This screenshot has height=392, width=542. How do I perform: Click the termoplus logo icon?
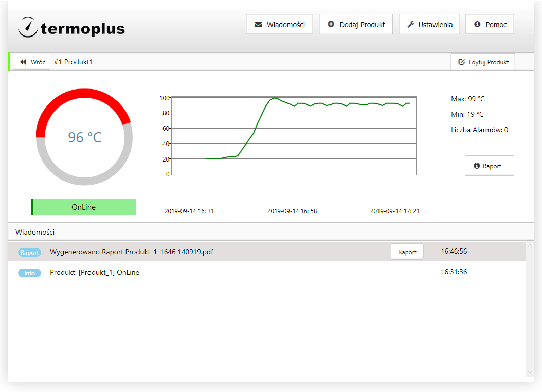tap(27, 27)
